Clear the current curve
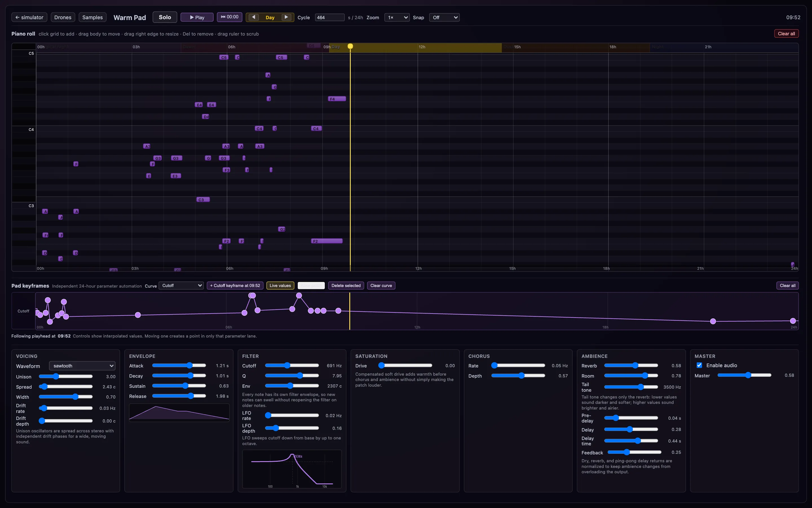 (381, 286)
